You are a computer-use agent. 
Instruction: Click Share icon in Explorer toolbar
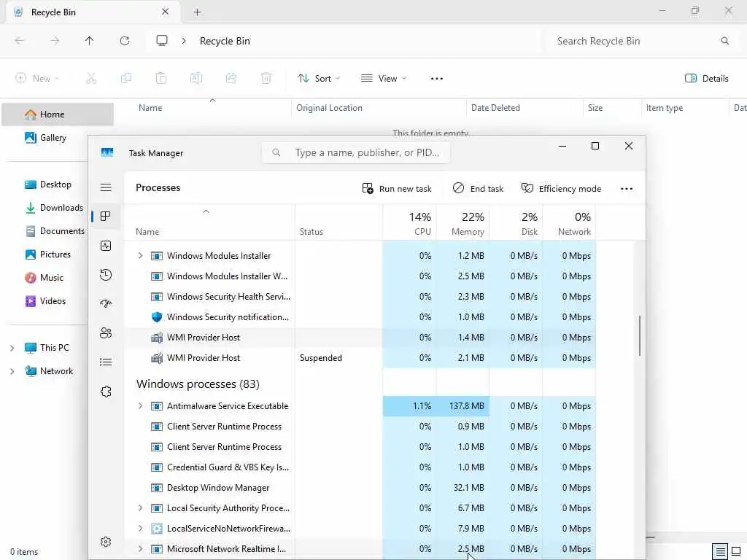click(231, 79)
